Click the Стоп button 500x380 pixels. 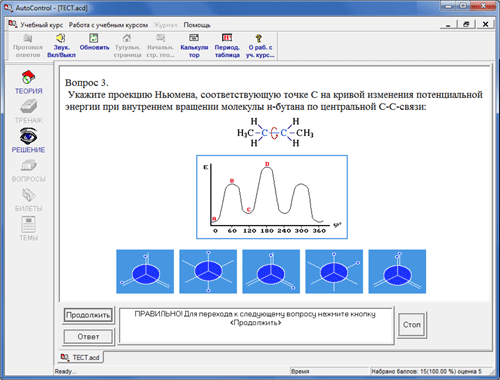(412, 325)
